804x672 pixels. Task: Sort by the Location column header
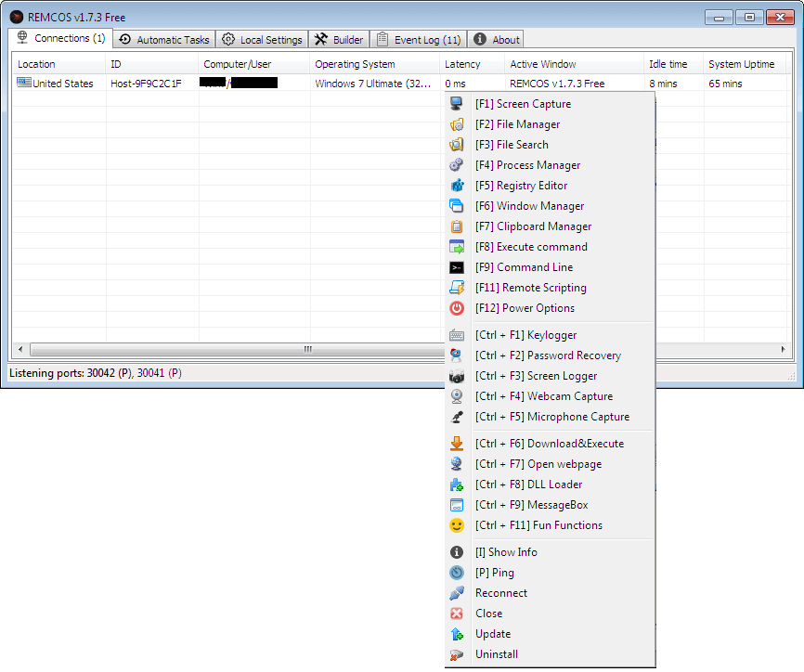59,64
